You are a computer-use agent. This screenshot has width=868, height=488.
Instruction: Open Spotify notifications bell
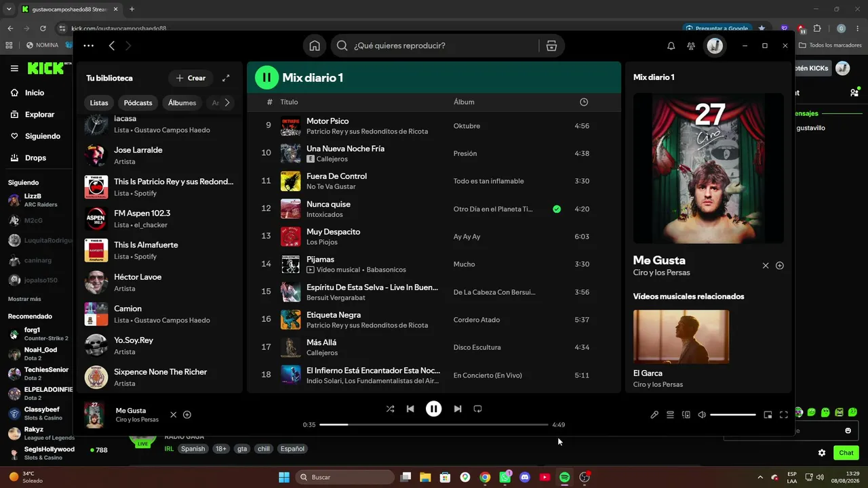coord(671,45)
